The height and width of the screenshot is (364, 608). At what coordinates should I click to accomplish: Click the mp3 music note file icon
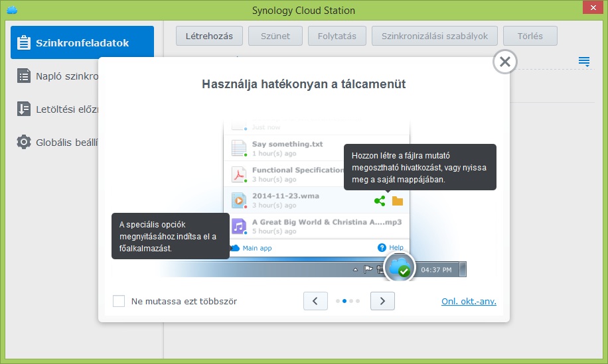pos(239,226)
